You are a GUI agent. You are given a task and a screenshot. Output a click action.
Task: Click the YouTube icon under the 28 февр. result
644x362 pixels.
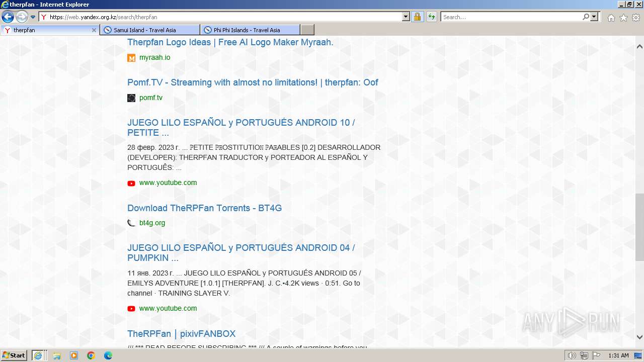[x=131, y=183]
